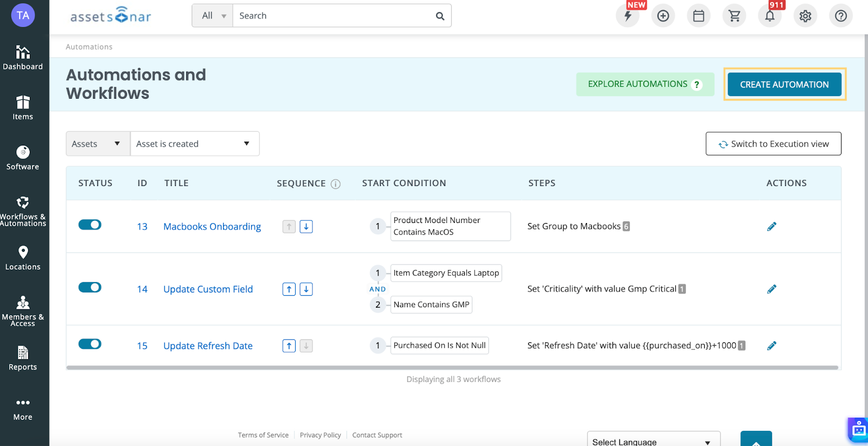Image resolution: width=868 pixels, height=446 pixels.
Task: Open automation ID 15 link
Action: click(142, 346)
